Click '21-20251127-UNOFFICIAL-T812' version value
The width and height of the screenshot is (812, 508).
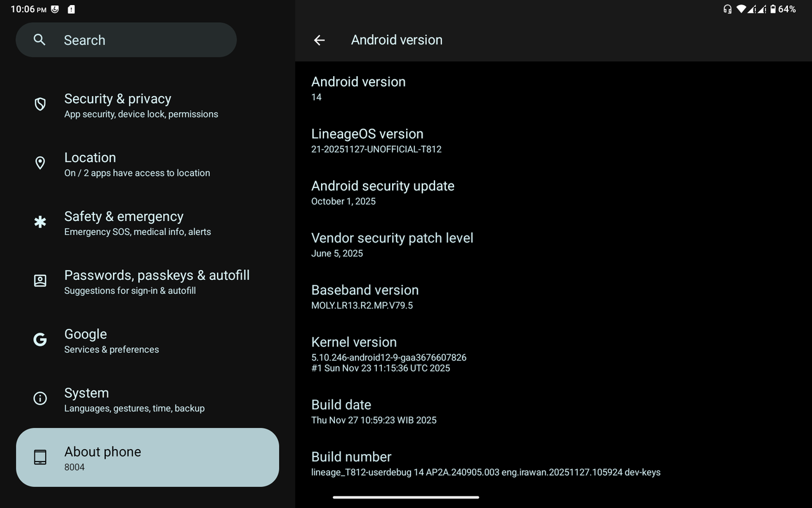(376, 149)
